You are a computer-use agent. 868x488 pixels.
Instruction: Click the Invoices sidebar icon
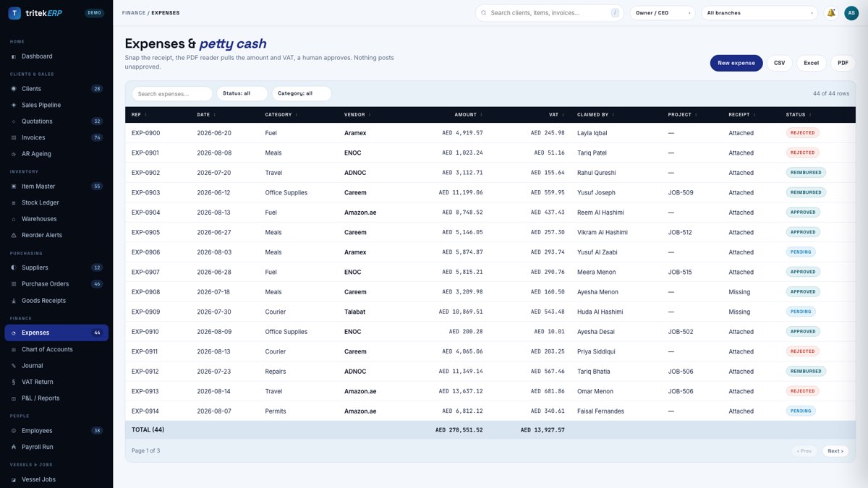14,137
